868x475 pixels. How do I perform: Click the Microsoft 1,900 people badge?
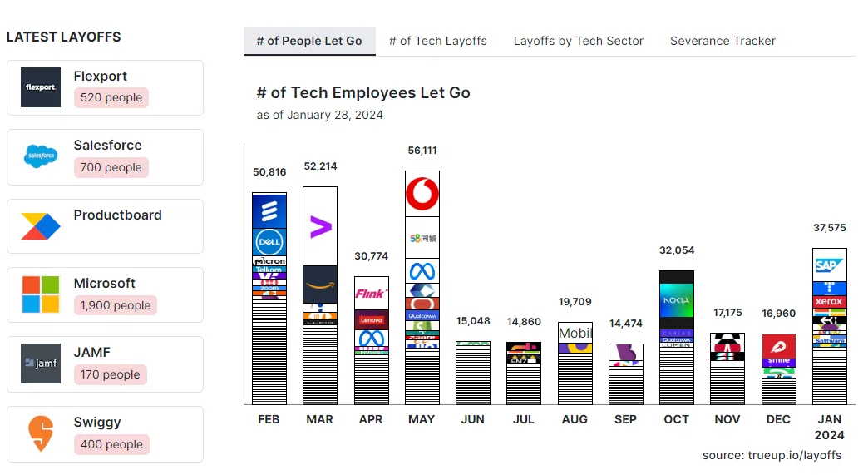(115, 305)
